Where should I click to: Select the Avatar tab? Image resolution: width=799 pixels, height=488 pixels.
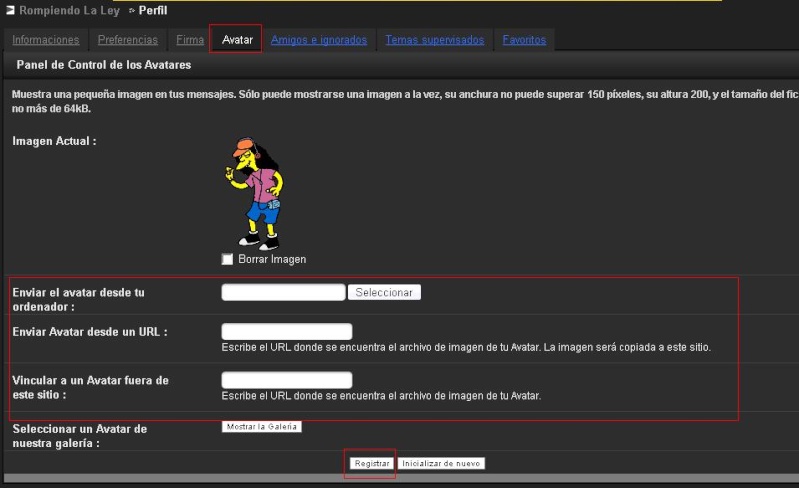click(237, 40)
